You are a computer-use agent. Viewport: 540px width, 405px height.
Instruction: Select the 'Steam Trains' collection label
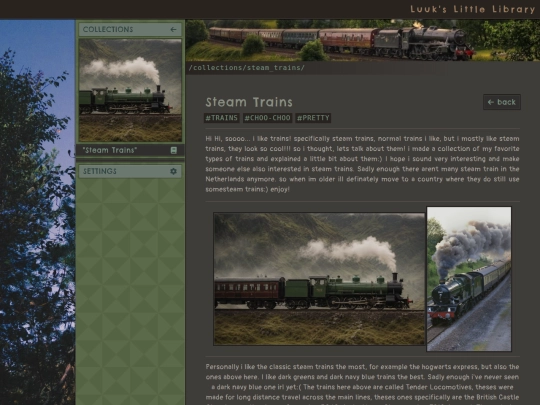(110, 150)
